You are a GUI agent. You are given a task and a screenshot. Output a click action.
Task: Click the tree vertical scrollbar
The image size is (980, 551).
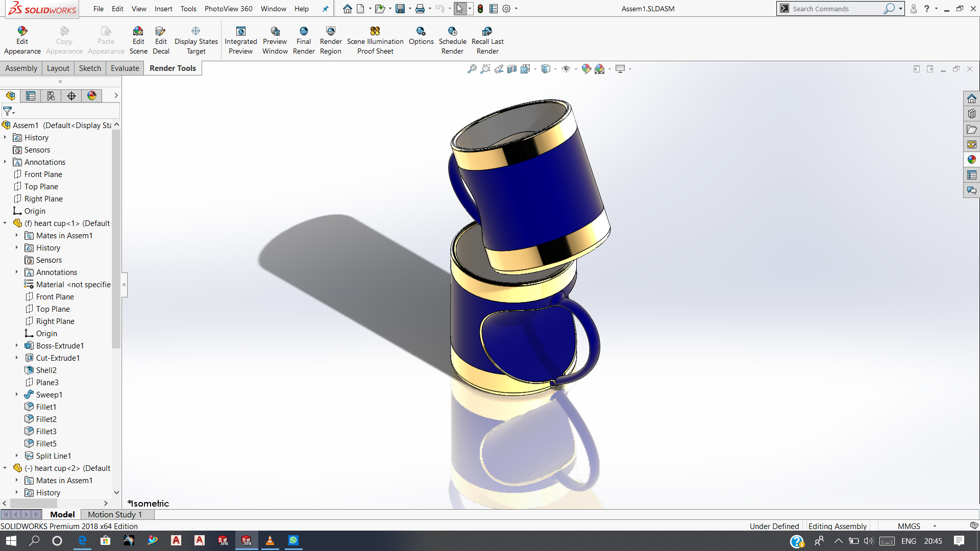(116, 240)
